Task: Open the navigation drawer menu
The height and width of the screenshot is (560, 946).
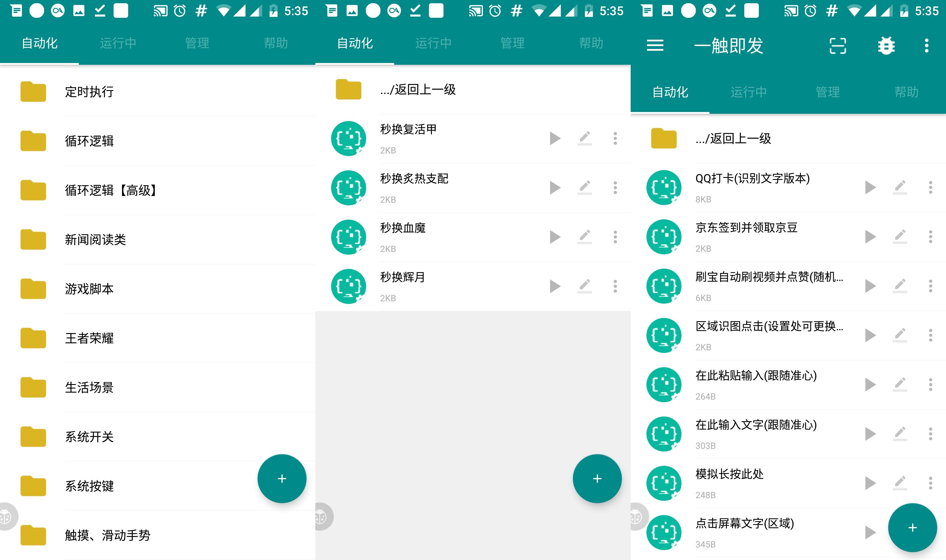Action: tap(655, 45)
